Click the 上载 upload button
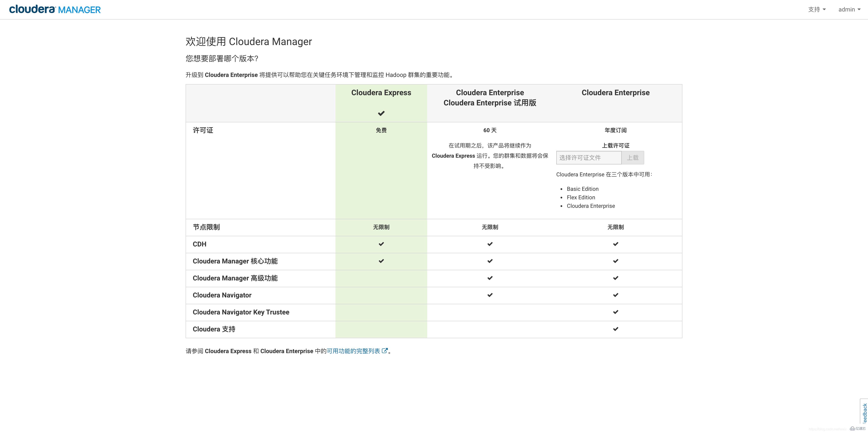 633,157
